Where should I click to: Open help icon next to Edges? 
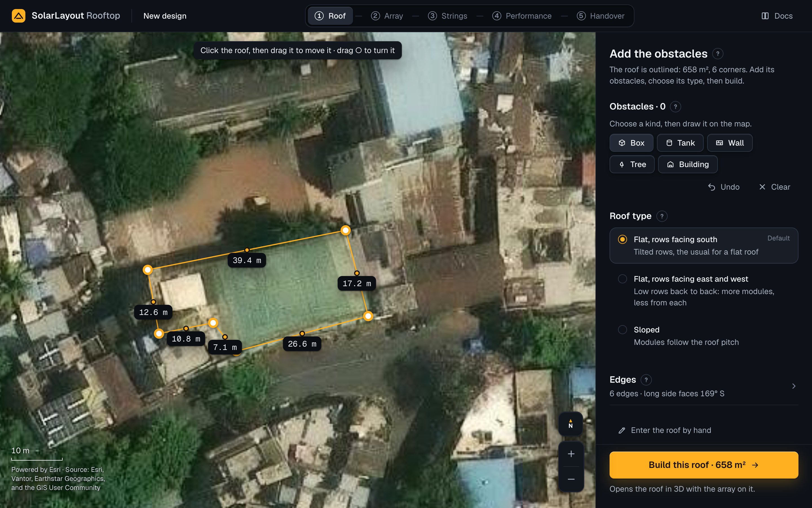pyautogui.click(x=646, y=380)
